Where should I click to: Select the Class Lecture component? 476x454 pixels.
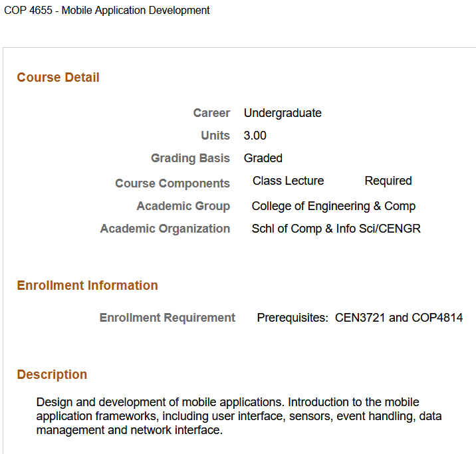point(288,181)
